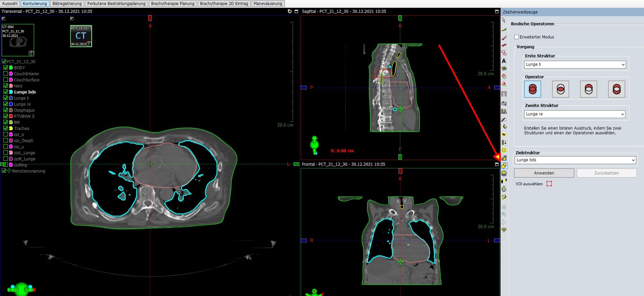644x296 pixels.
Task: Select the intersection operator icon
Action: click(x=560, y=89)
